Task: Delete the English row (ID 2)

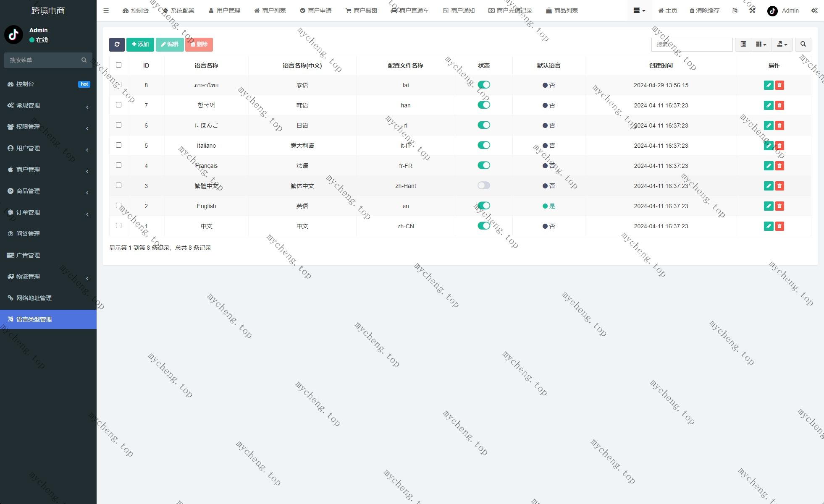Action: pyautogui.click(x=779, y=206)
